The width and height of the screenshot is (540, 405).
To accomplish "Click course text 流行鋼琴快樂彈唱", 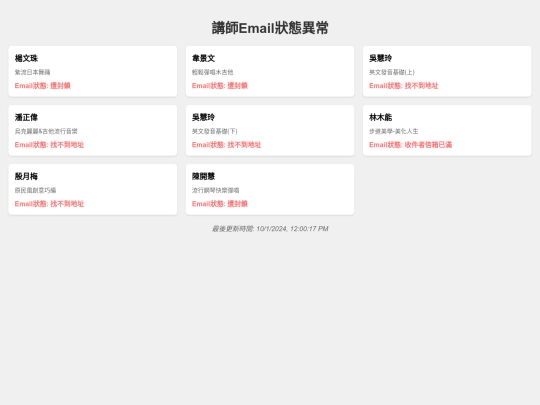I will (x=215, y=190).
